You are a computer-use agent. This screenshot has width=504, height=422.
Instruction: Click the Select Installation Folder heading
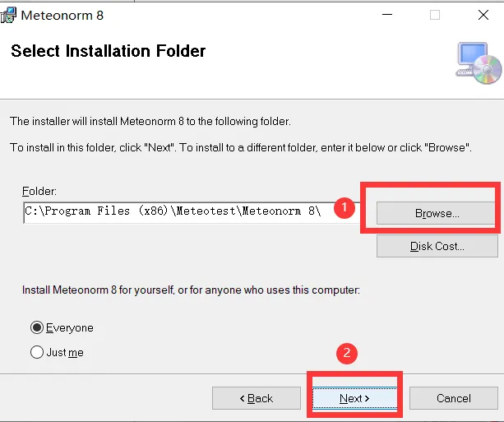(108, 51)
